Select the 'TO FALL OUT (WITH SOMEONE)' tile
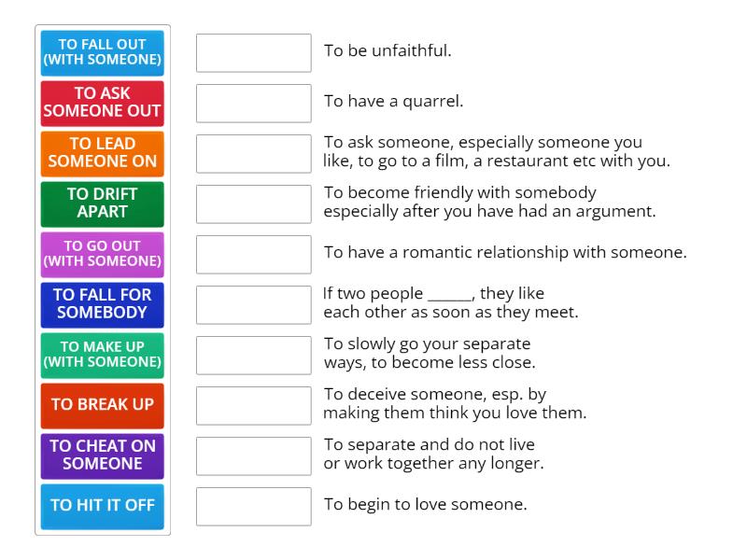The height and width of the screenshot is (560, 747). tap(102, 52)
